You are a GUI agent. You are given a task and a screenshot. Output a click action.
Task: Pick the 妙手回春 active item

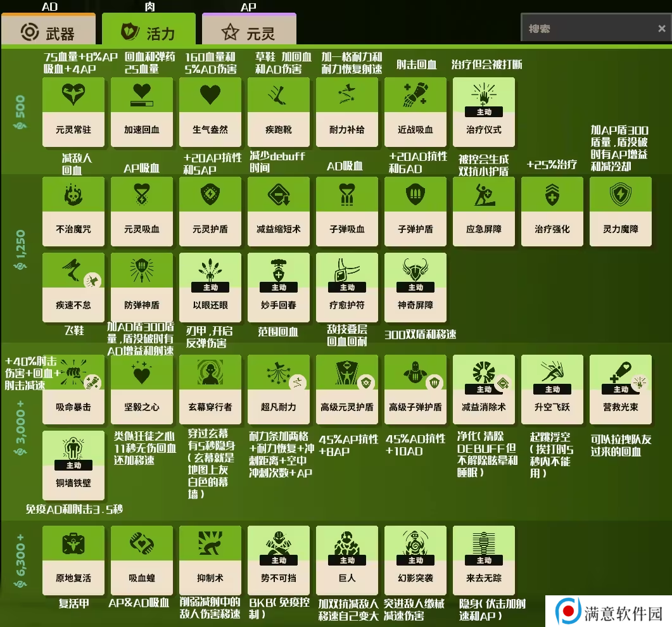click(x=279, y=288)
